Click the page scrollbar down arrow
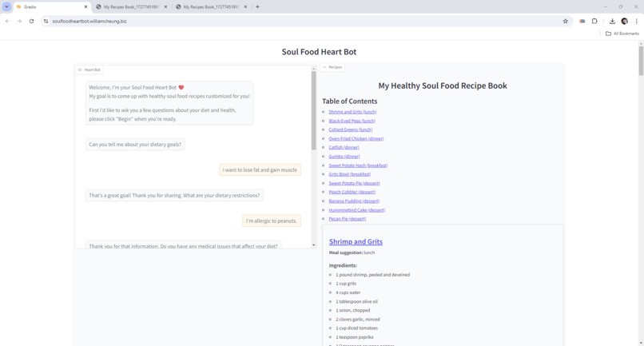 641,343
